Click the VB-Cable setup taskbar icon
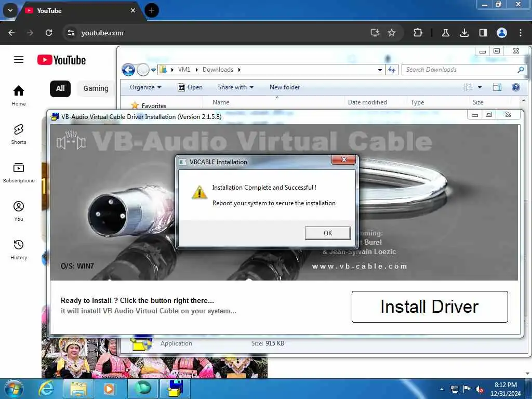The height and width of the screenshot is (399, 532). click(x=176, y=389)
